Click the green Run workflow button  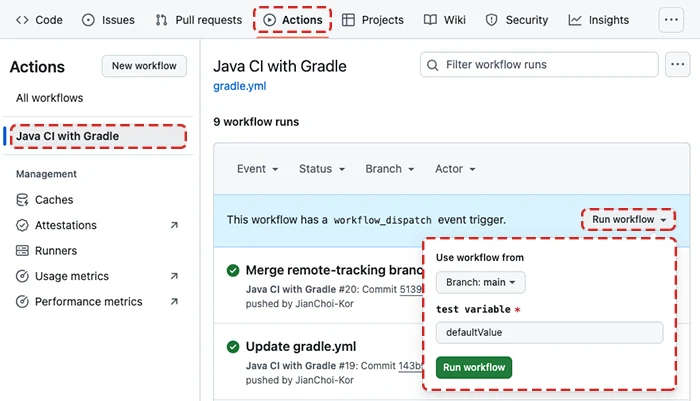coord(474,367)
